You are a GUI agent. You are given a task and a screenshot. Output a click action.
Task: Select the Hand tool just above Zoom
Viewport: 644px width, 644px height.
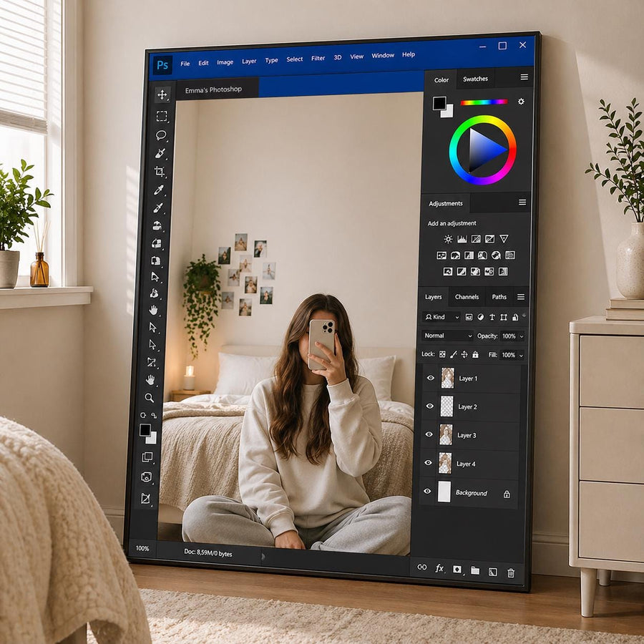(x=150, y=380)
